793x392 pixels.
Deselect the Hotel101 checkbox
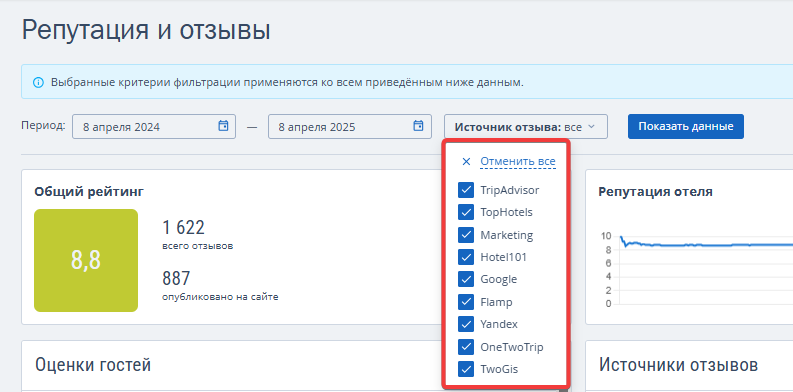click(x=466, y=257)
